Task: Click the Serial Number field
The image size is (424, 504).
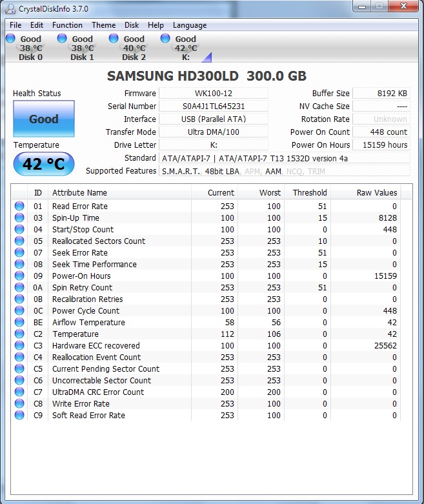Action: click(x=214, y=106)
